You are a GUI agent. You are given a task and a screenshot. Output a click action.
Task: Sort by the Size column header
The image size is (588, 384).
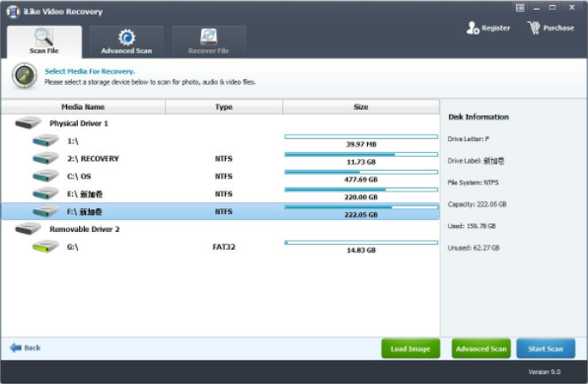(x=361, y=107)
